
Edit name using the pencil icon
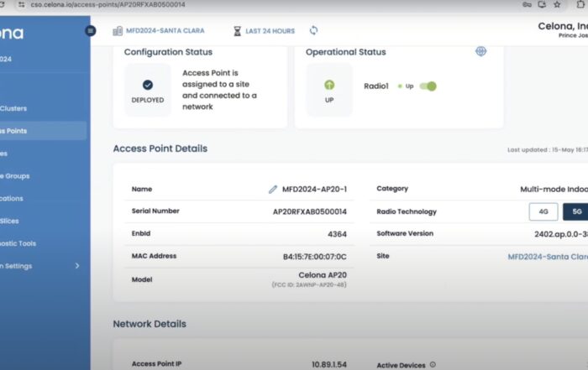coord(273,189)
